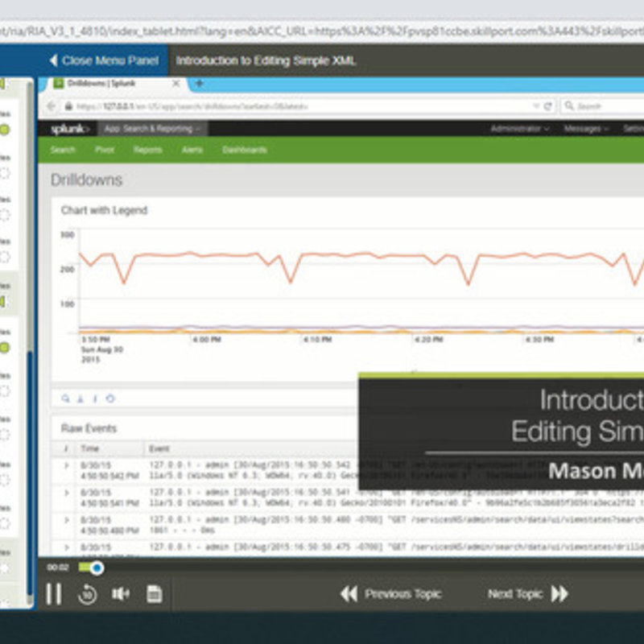Click the browser Search box

[601, 106]
